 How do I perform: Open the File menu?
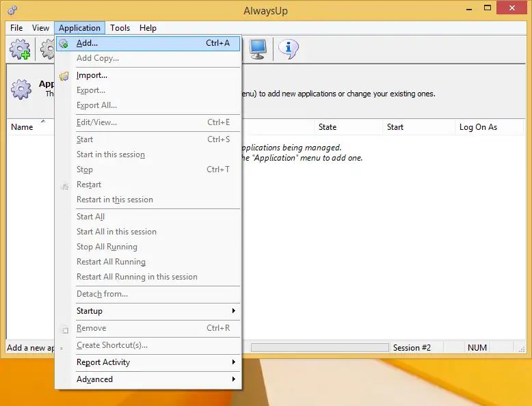pos(16,28)
